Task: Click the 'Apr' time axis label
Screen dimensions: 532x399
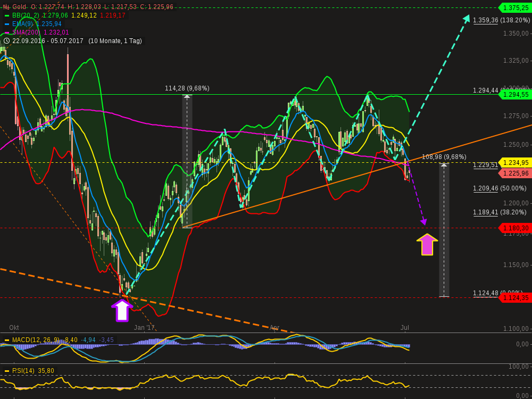Action: pos(274,327)
